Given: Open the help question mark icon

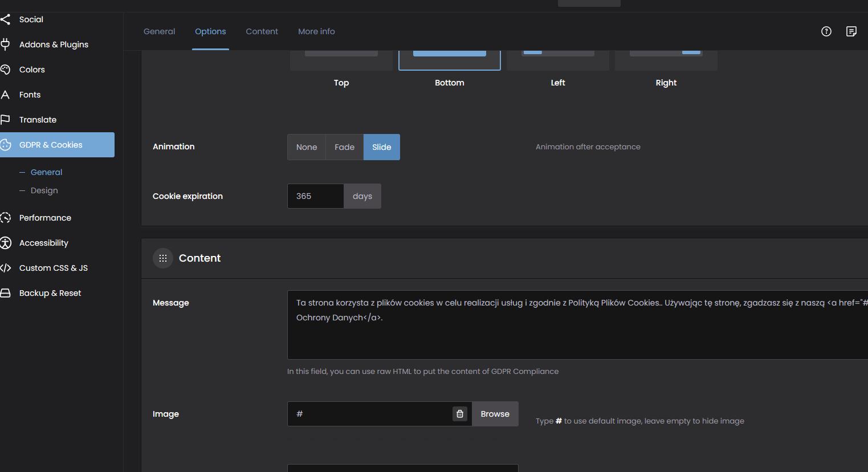Looking at the screenshot, I should [826, 31].
